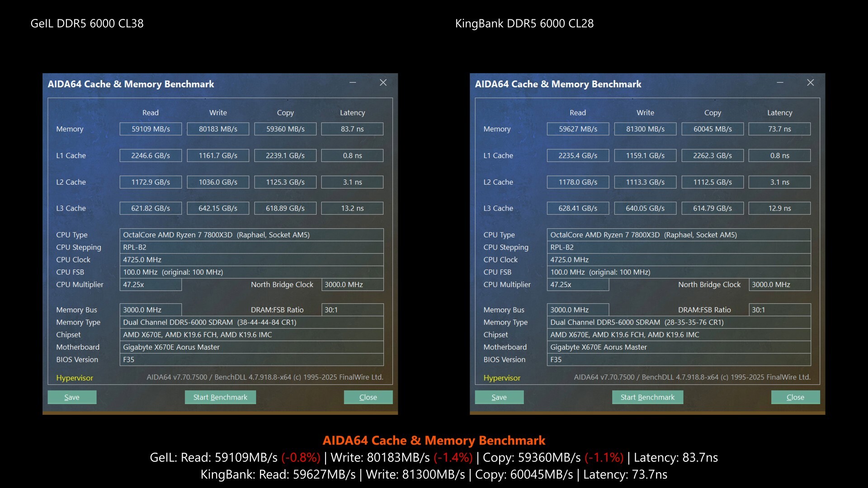
Task: Select the KingBank Latency value 73.7 ns
Action: pyautogui.click(x=779, y=129)
